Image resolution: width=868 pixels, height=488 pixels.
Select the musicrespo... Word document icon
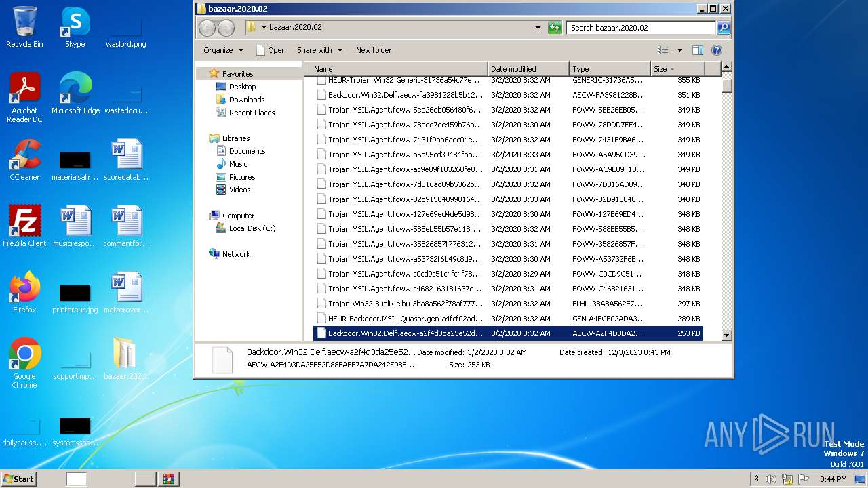tap(75, 226)
